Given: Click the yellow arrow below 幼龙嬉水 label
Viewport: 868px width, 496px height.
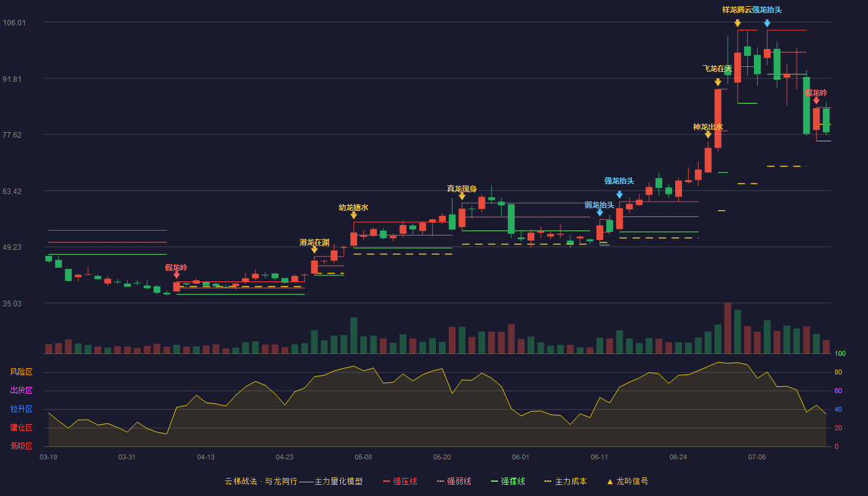Looking at the screenshot, I should [353, 215].
